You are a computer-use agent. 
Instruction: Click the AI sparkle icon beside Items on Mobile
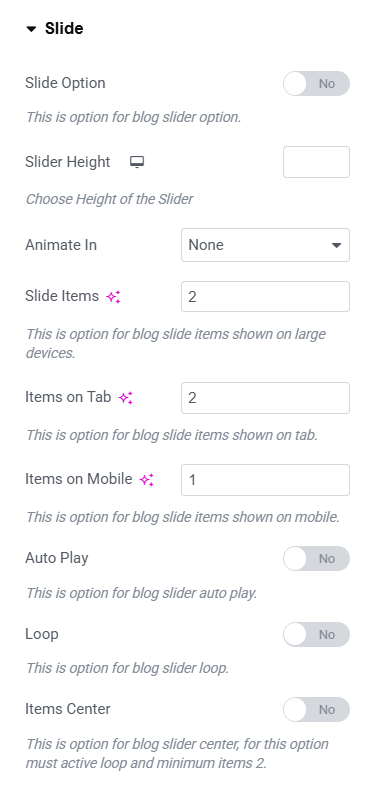point(146,480)
